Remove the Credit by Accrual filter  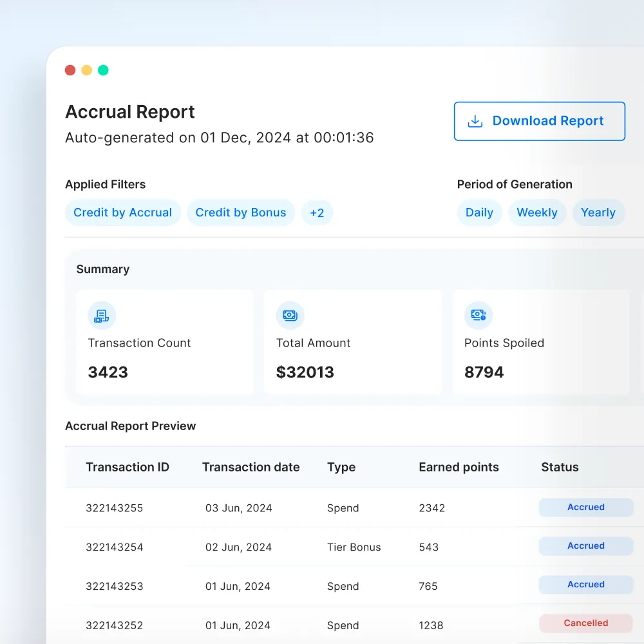tap(122, 213)
